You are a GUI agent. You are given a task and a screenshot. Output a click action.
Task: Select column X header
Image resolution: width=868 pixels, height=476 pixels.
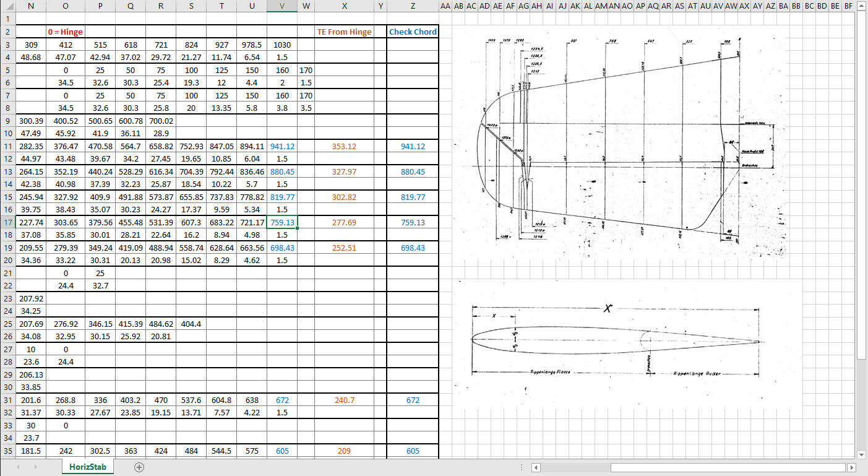pos(344,6)
